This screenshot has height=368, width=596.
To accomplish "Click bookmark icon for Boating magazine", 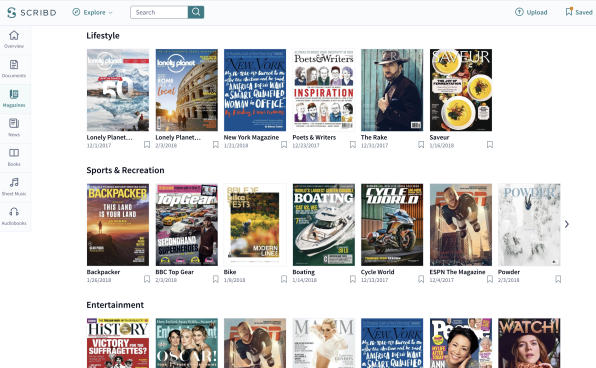I will coord(353,279).
